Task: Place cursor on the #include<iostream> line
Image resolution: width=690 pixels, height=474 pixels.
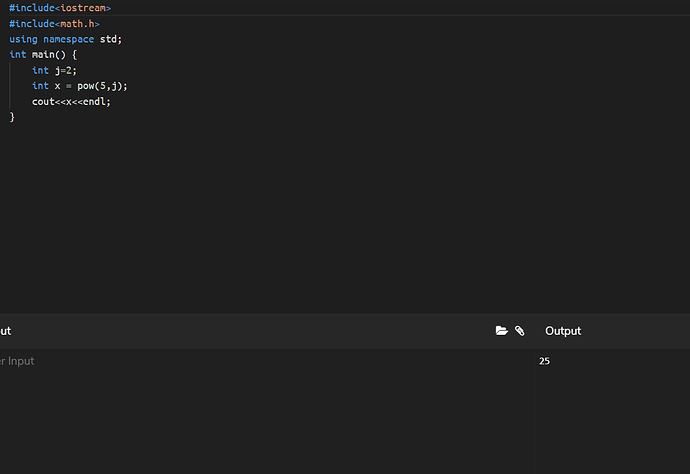Action: click(x=60, y=8)
